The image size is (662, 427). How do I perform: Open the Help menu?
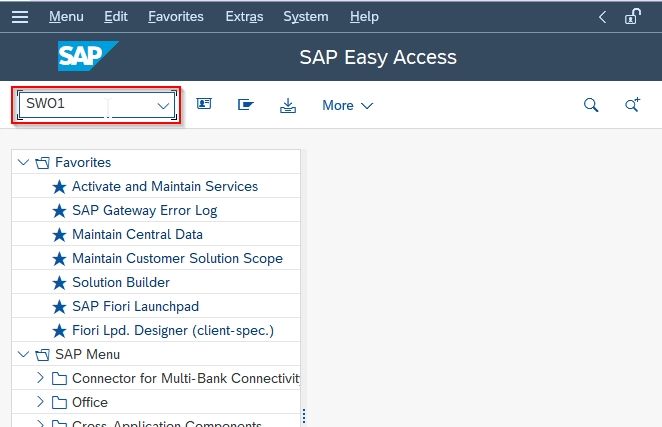point(364,17)
